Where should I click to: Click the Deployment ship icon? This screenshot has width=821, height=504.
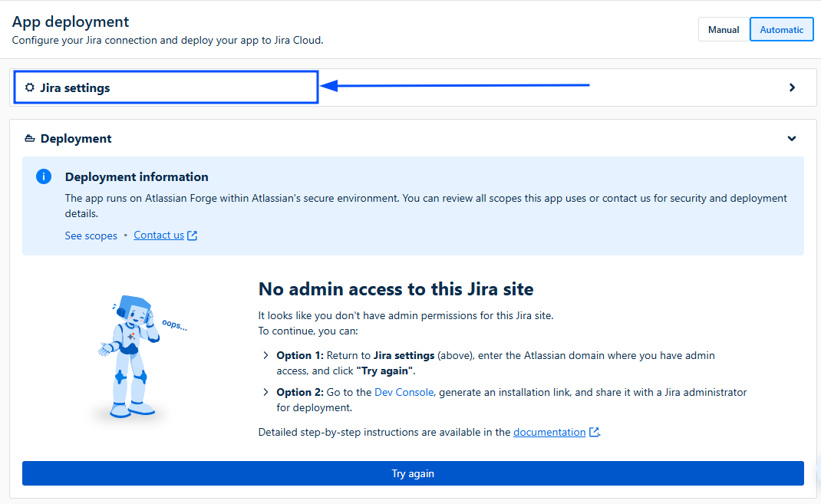(30, 139)
